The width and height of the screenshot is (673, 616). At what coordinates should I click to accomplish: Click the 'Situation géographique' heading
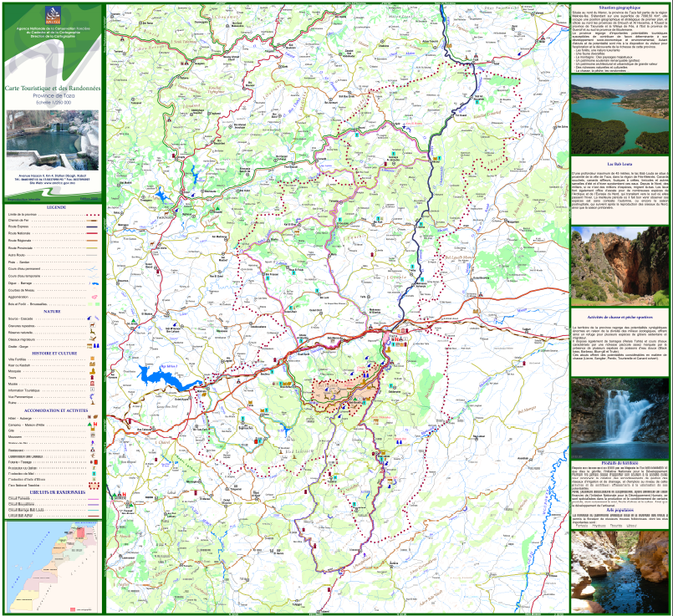coord(619,8)
